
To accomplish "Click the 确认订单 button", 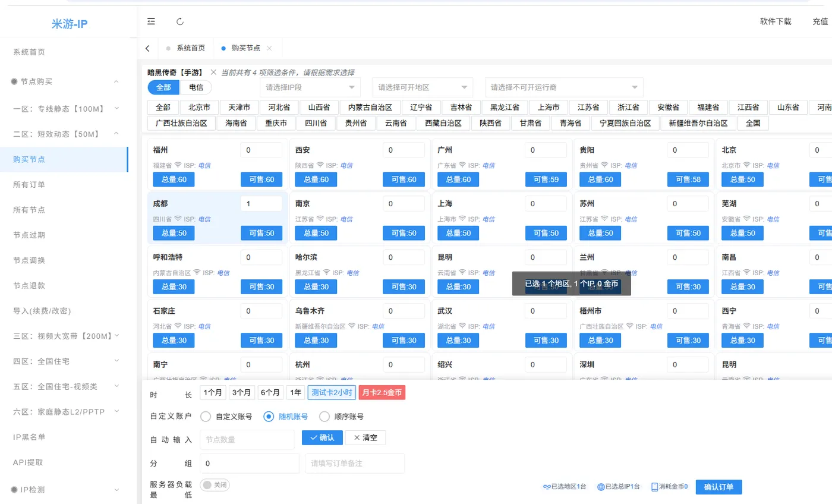I will [718, 487].
